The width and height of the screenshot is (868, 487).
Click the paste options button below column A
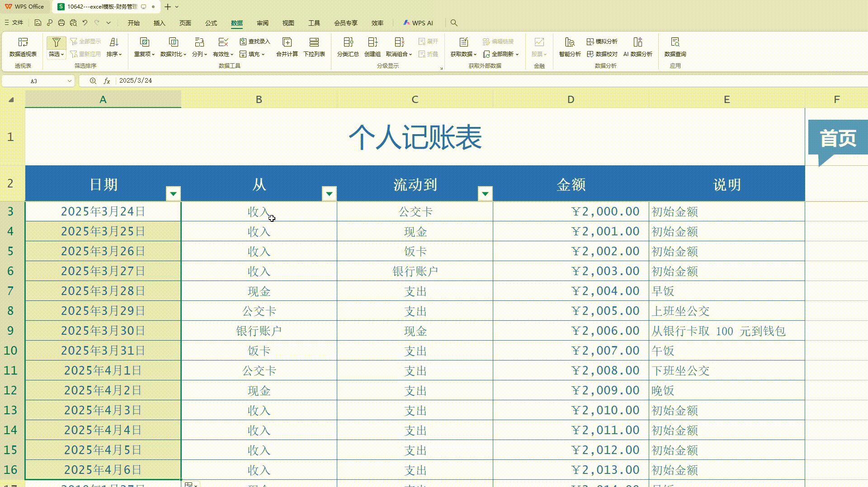[191, 484]
